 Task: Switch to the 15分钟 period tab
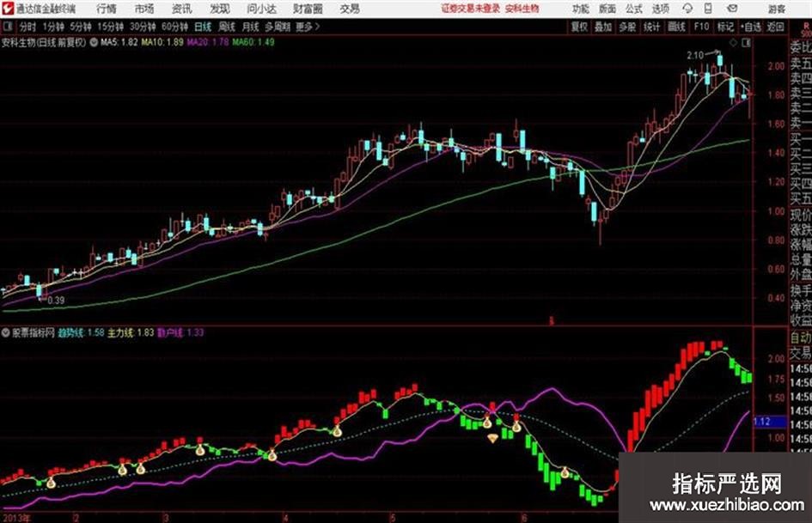pyautogui.click(x=111, y=27)
